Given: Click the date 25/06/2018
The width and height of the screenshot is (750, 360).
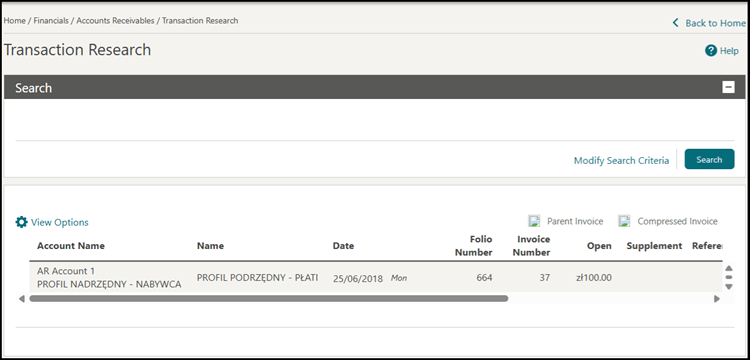Looking at the screenshot, I should pyautogui.click(x=358, y=278).
